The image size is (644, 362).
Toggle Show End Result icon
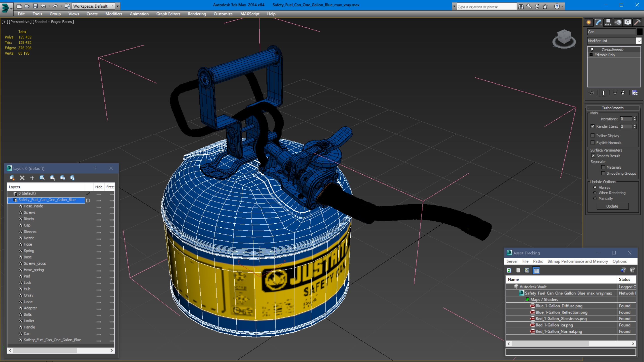point(603,93)
